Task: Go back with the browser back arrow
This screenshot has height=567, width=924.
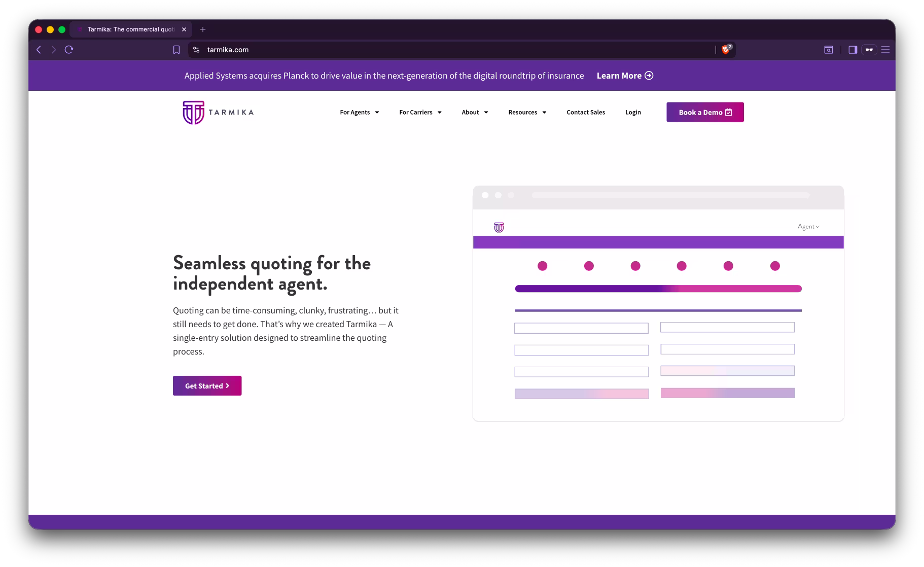Action: tap(39, 50)
